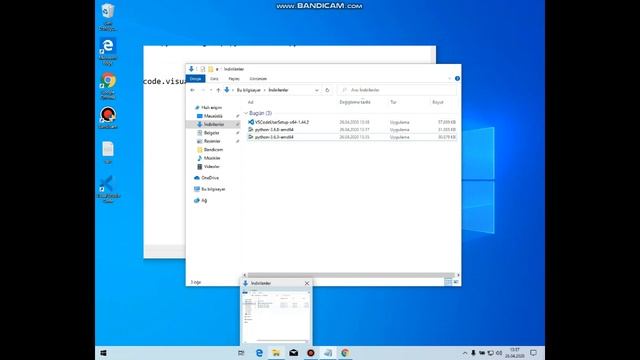Open Recycle Bin desktop icon
The height and width of the screenshot is (360, 640).
click(x=108, y=17)
